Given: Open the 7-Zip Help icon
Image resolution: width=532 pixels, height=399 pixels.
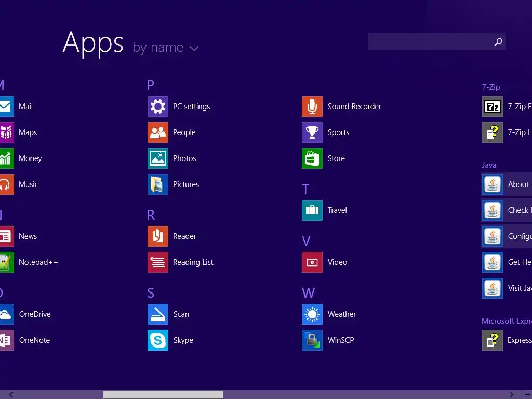Looking at the screenshot, I should coord(493,132).
